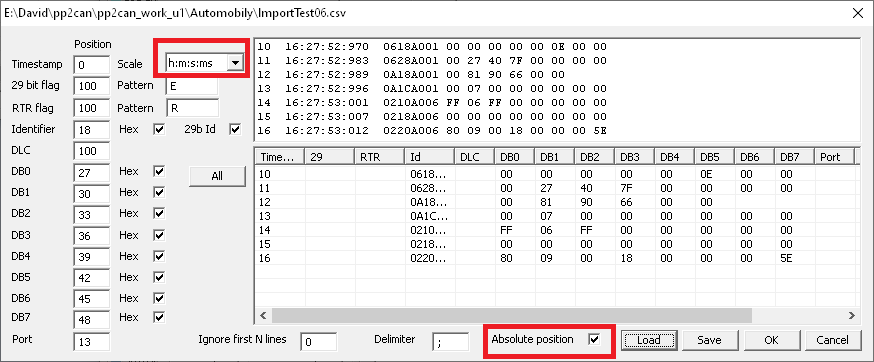
Task: Click the 29 column header
Action: pos(330,157)
